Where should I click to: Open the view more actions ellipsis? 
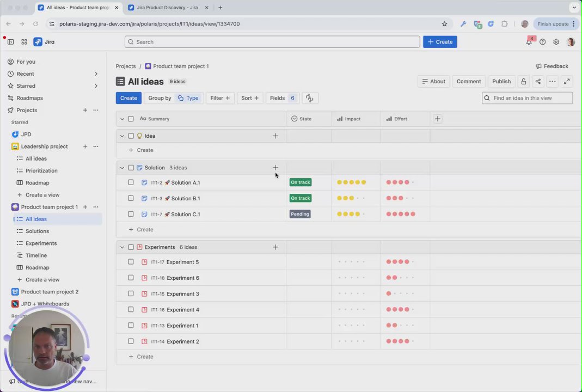(552, 81)
